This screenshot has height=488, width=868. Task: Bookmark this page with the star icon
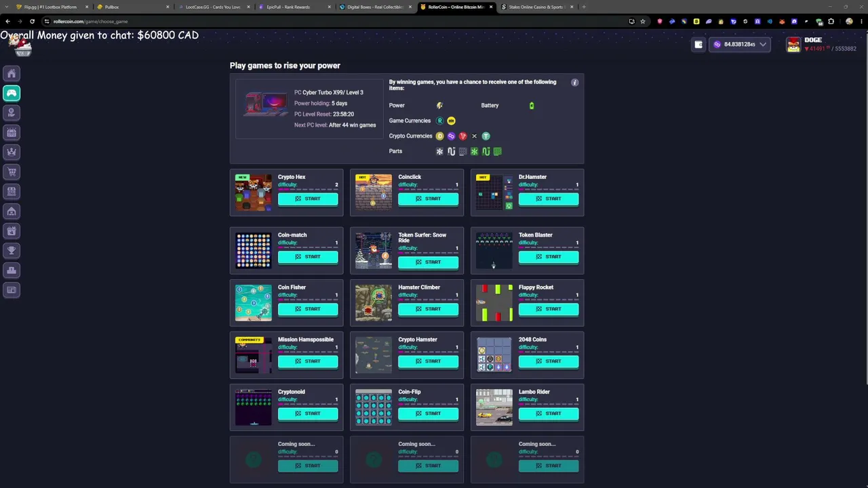pos(643,21)
